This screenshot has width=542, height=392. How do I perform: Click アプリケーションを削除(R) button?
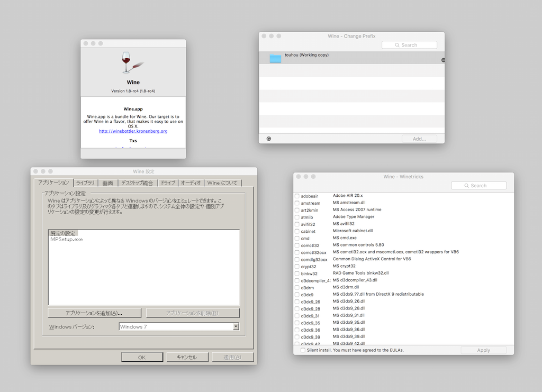(193, 313)
